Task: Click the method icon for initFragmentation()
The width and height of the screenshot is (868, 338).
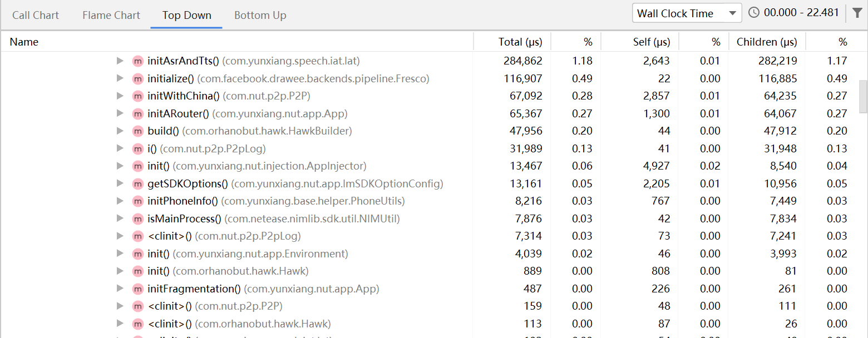Action: (x=137, y=289)
